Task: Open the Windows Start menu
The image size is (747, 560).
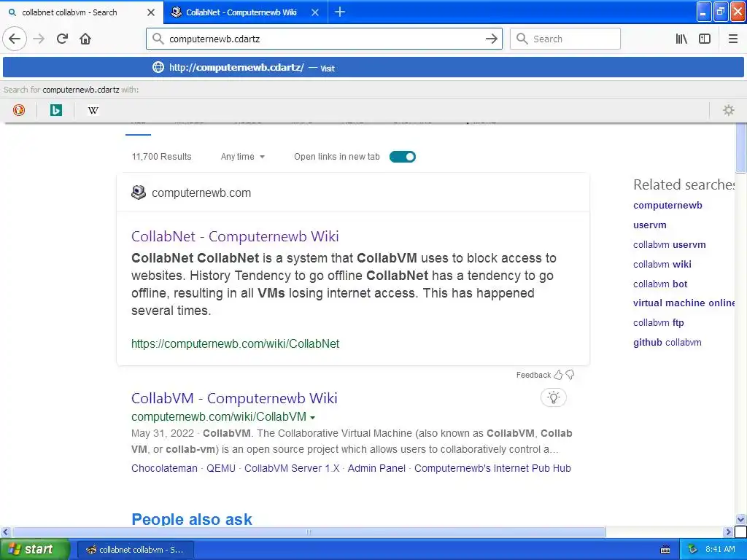Action: [35, 549]
